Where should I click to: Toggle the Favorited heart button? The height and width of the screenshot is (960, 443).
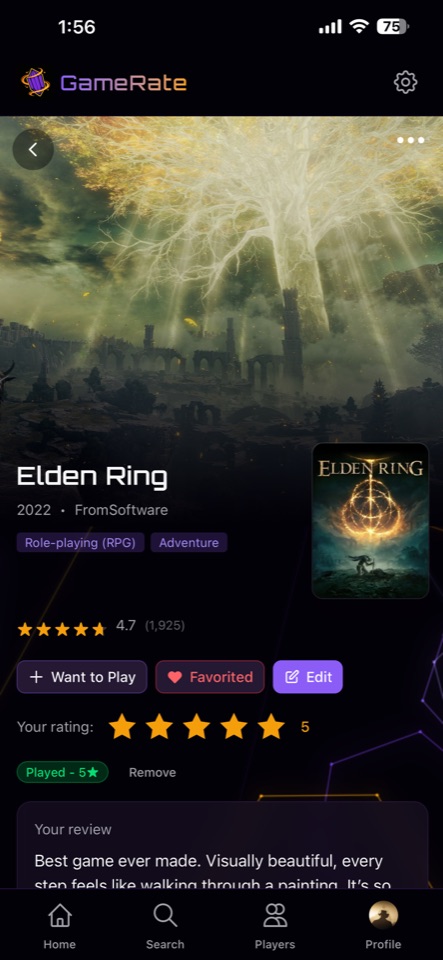[x=210, y=677]
